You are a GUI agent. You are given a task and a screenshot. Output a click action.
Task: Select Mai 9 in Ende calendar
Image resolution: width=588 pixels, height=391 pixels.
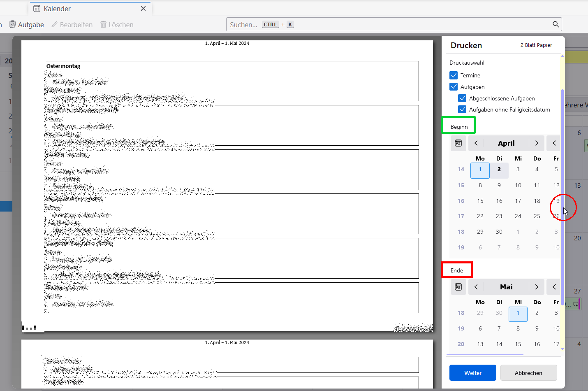click(537, 328)
